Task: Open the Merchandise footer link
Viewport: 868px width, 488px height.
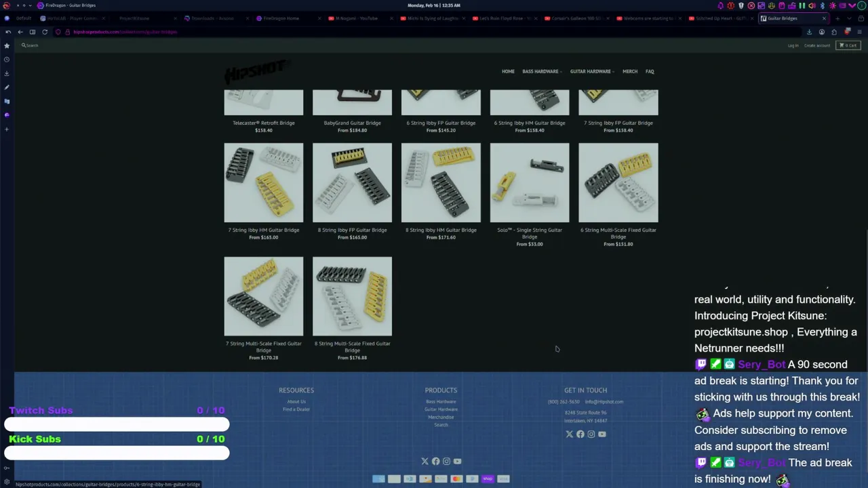Action: (441, 418)
